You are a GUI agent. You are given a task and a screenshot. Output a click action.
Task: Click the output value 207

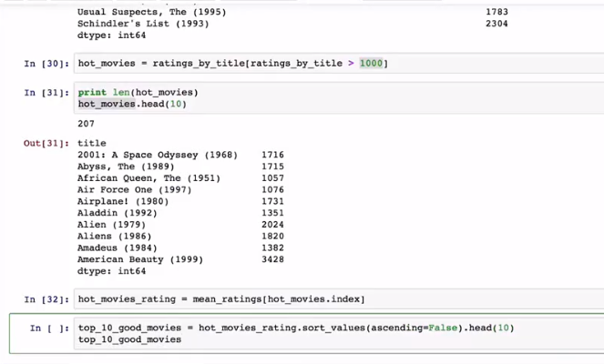click(86, 124)
